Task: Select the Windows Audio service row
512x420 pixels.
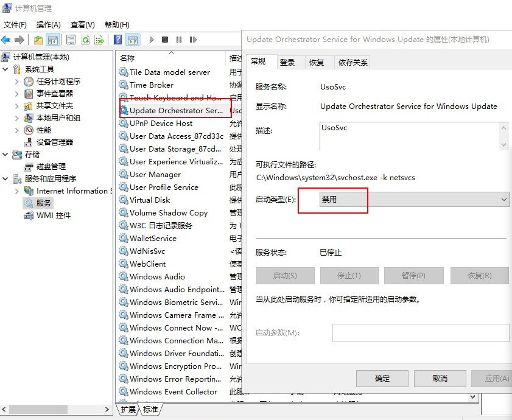Action: coord(157,276)
